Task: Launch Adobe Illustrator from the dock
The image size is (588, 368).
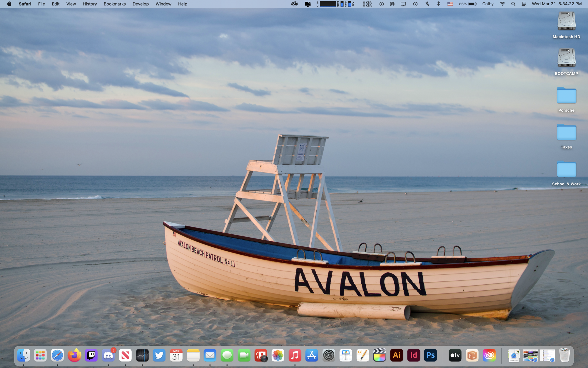Action: click(397, 356)
